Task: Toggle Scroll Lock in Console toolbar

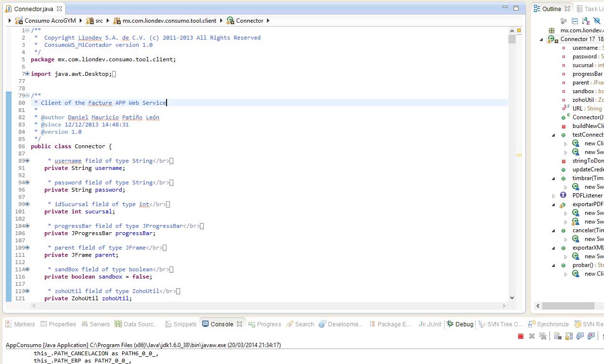Action: pos(568,336)
